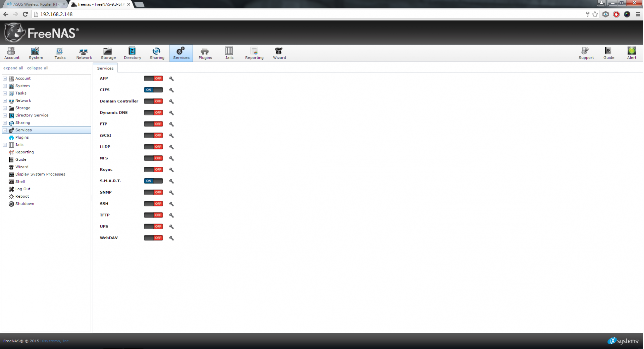Open the Support toolbar icon

pyautogui.click(x=586, y=53)
